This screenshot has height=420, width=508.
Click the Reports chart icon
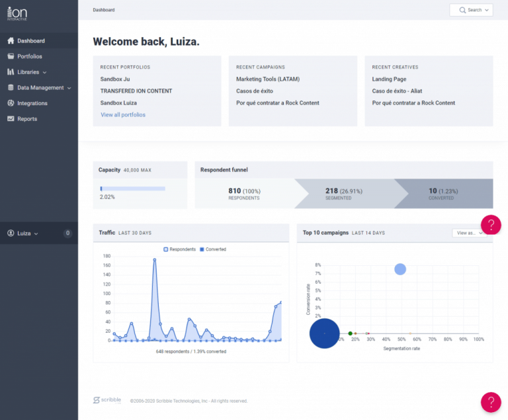[11, 119]
